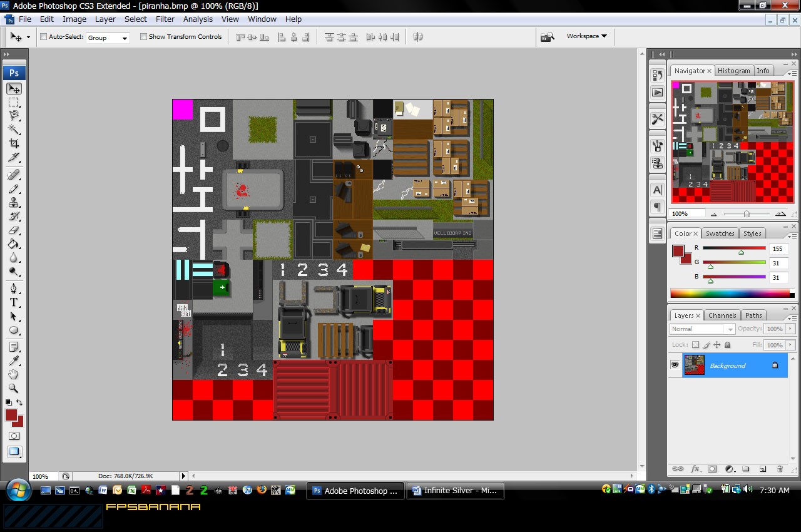Click the foreground color swatch in toolbox
This screenshot has width=801, height=532.
point(11,415)
